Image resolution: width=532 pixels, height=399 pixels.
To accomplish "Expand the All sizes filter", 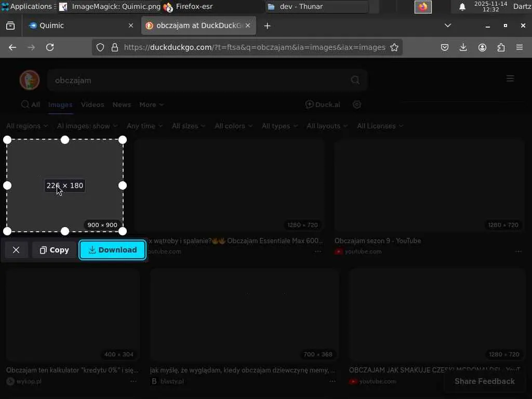I will coord(188,126).
